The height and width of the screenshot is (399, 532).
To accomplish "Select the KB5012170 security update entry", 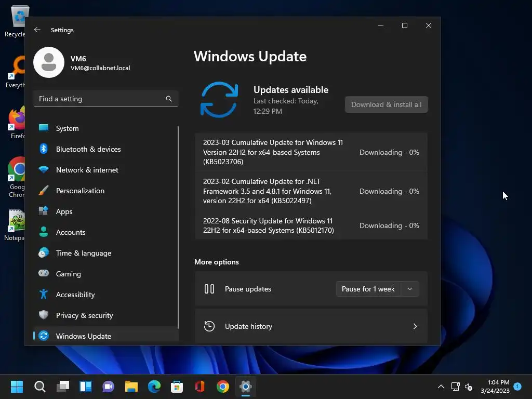I will point(311,225).
